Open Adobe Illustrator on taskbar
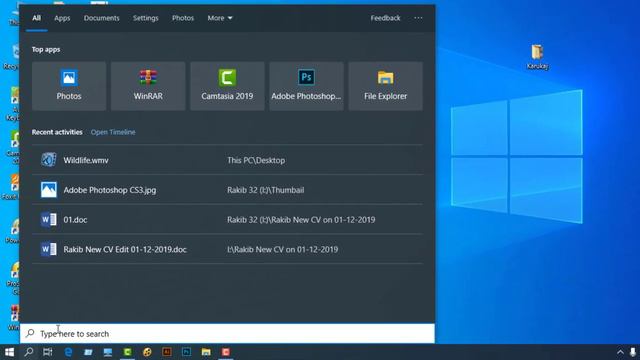640x360 pixels. pos(167,352)
